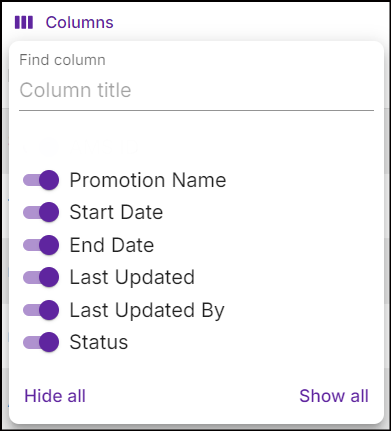Click the three-bar Columns icon
The image size is (391, 431).
pyautogui.click(x=24, y=23)
